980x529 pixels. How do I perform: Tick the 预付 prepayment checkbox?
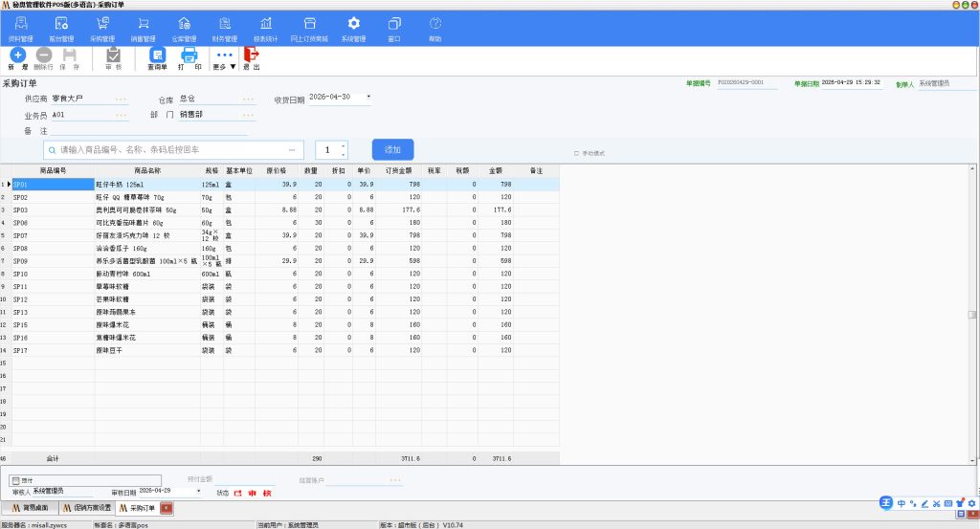click(x=16, y=480)
